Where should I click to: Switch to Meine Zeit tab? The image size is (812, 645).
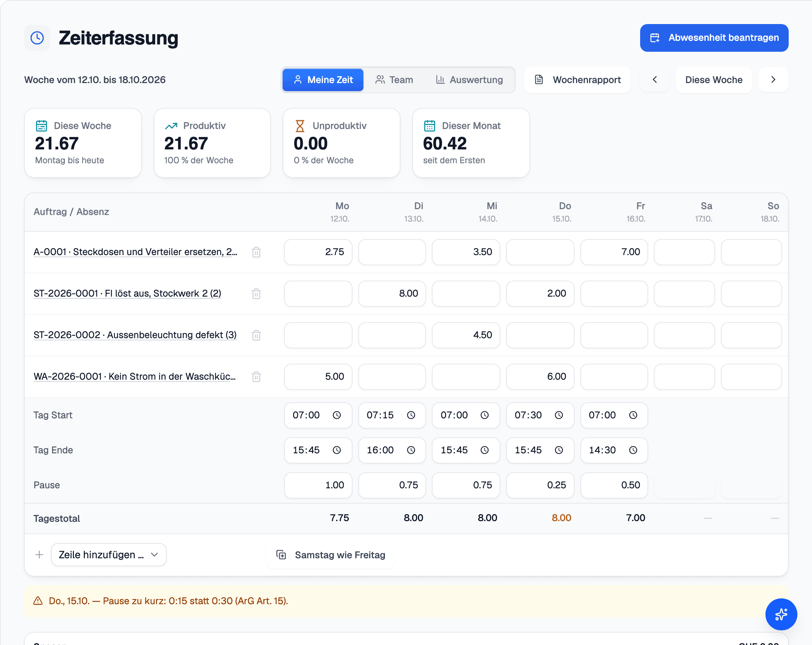[x=323, y=80]
